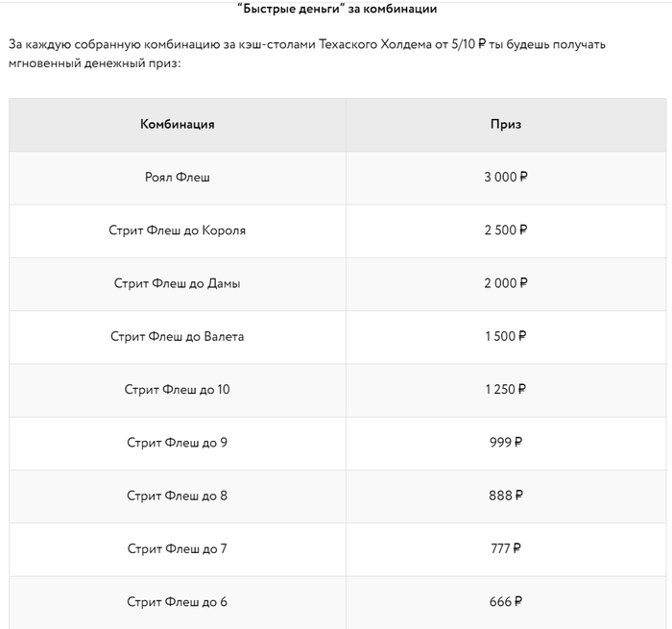Click the 3 000 ₽ prize cell
Viewport: 672px width, 629px height.
coord(506,178)
